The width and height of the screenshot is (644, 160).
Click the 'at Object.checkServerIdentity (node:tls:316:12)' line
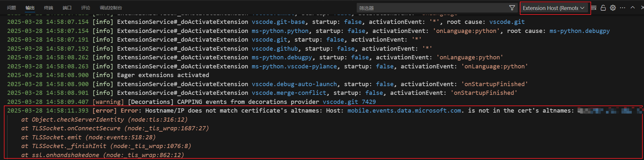104,120
